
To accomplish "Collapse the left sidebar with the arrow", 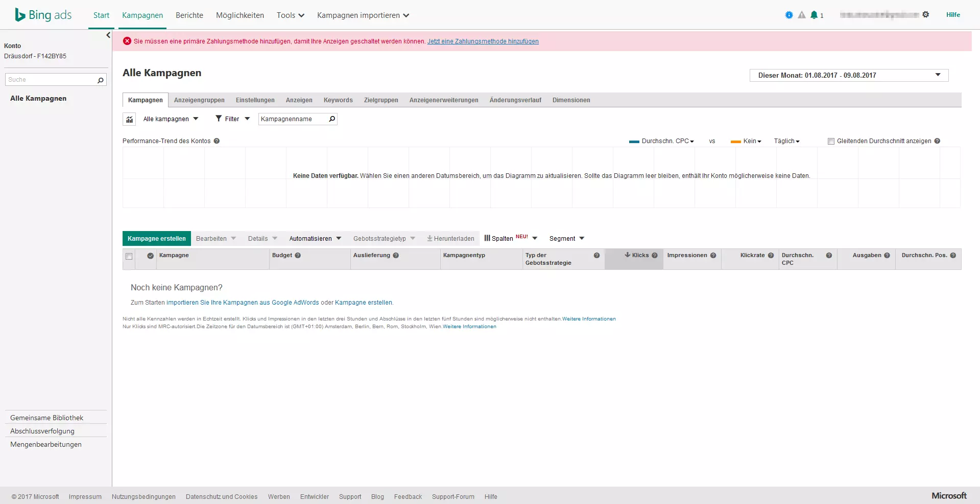I will pos(108,35).
